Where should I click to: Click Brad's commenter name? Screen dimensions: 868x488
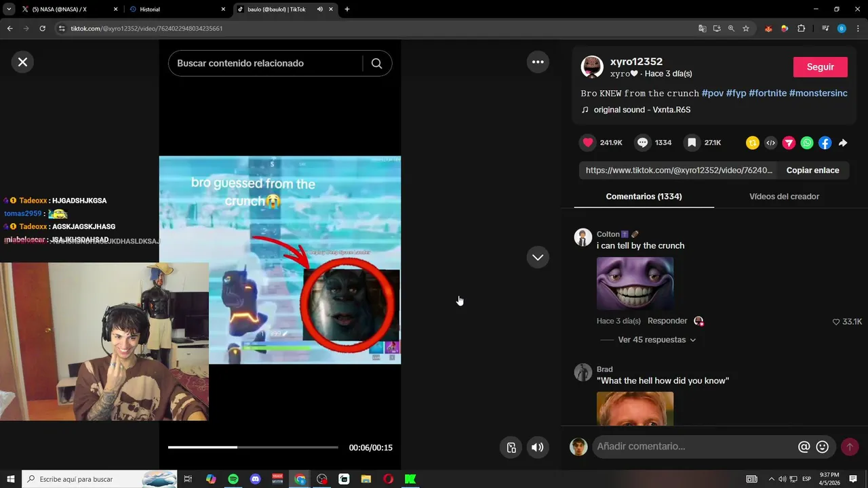coord(604,369)
